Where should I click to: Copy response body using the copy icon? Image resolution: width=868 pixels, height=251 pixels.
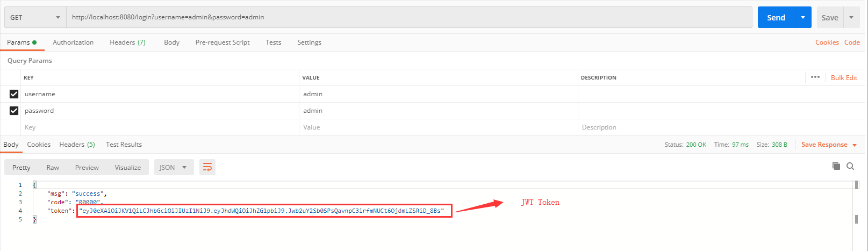pos(836,166)
